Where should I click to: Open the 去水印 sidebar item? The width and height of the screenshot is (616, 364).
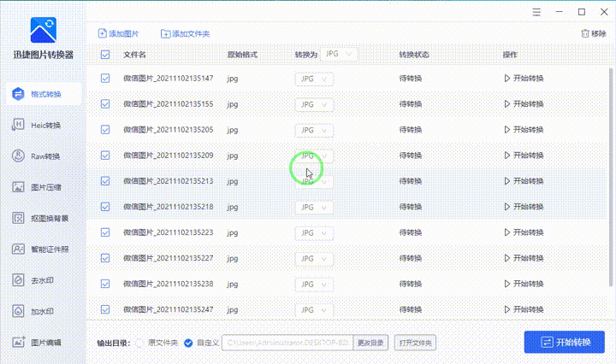click(33, 280)
